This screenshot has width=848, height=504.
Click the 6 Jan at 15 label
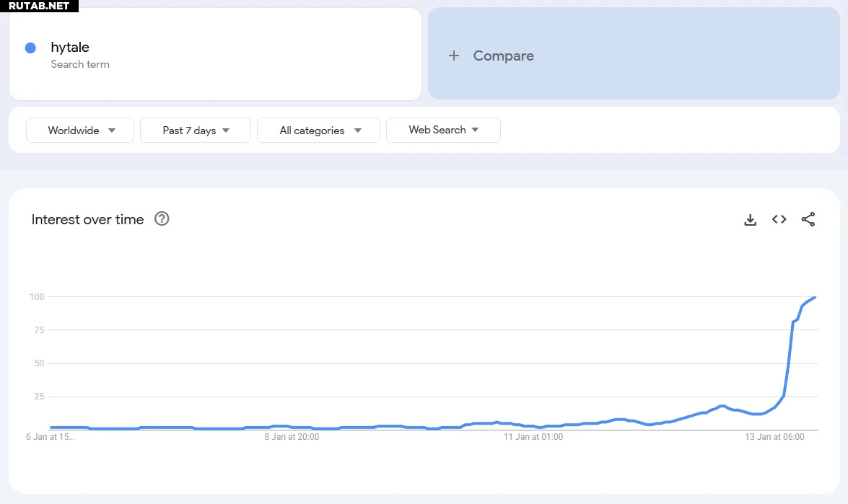point(51,437)
